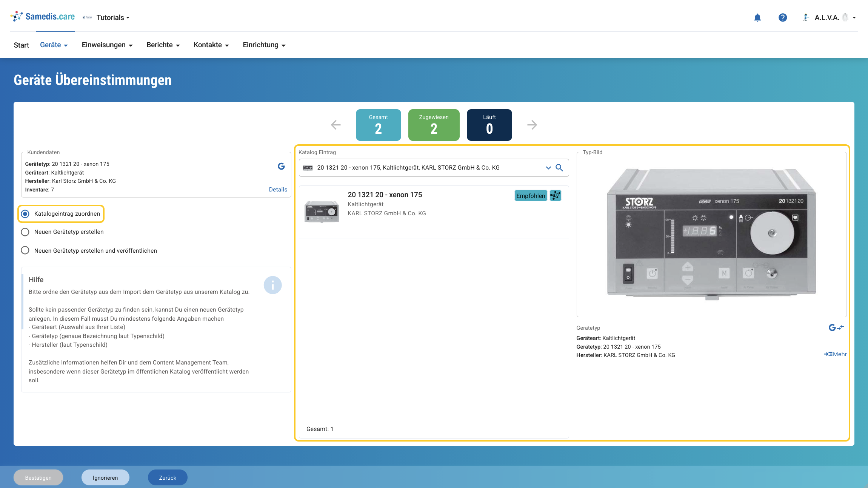
Task: Click the xenon 175 catalog thumbnail
Action: 322,212
